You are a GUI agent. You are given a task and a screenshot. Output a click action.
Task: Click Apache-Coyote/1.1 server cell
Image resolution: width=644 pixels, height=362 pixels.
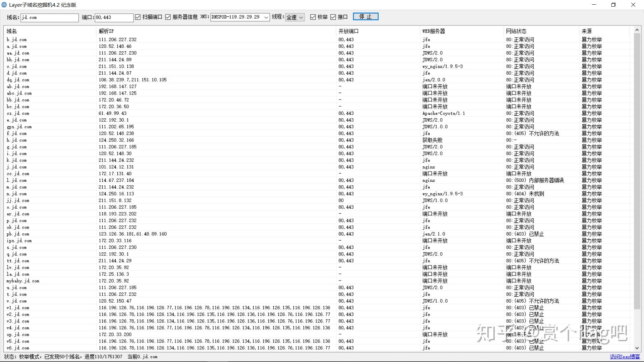tap(443, 113)
